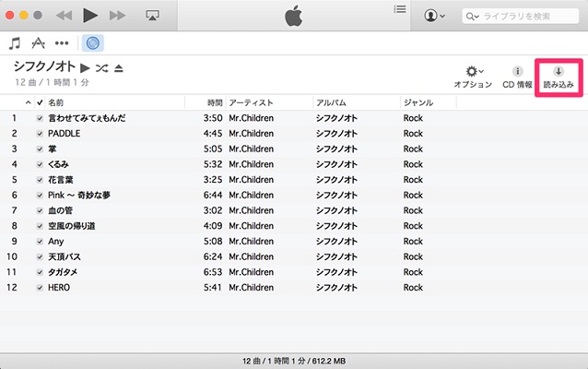Click Mr.Children artist in 花言葉 row

click(x=252, y=180)
